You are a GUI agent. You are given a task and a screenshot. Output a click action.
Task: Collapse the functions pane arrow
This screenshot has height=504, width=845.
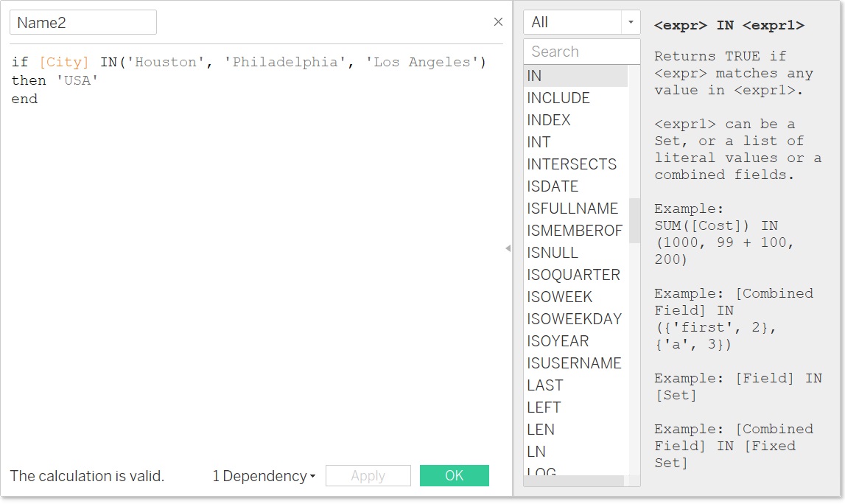pyautogui.click(x=508, y=249)
